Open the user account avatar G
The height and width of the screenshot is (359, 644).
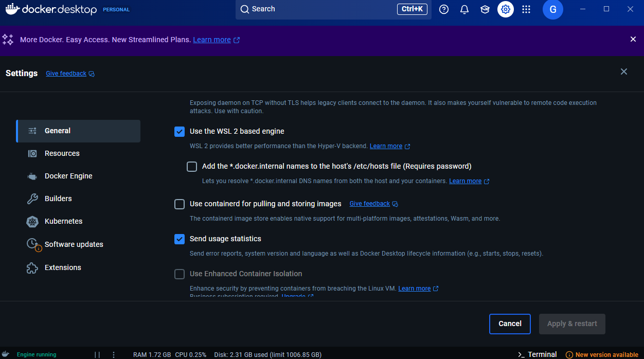553,9
